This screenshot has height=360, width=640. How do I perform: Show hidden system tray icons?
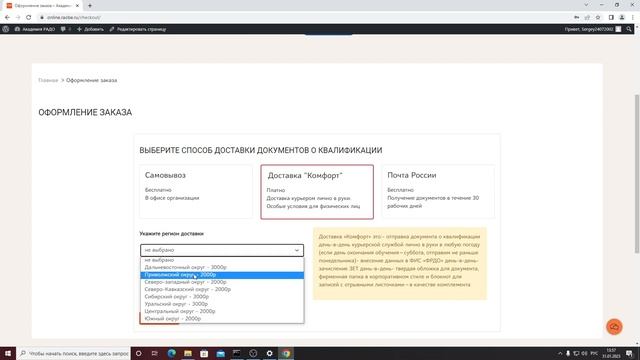click(560, 353)
